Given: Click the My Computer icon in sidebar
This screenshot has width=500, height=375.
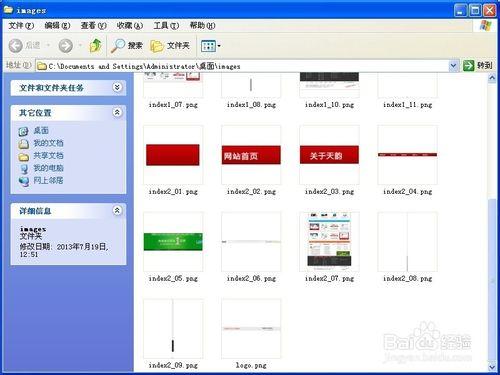Looking at the screenshot, I should [x=24, y=169].
